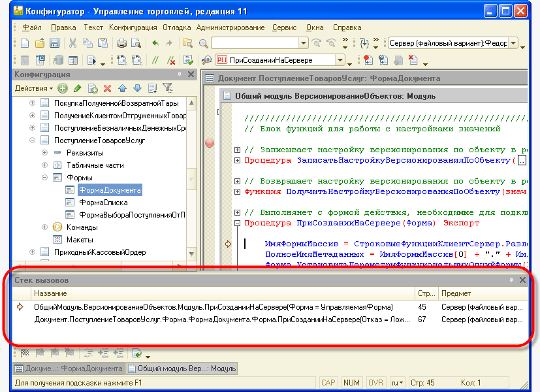The height and width of the screenshot is (392, 540).
Task: Expand the Команды node
Action: (x=45, y=227)
